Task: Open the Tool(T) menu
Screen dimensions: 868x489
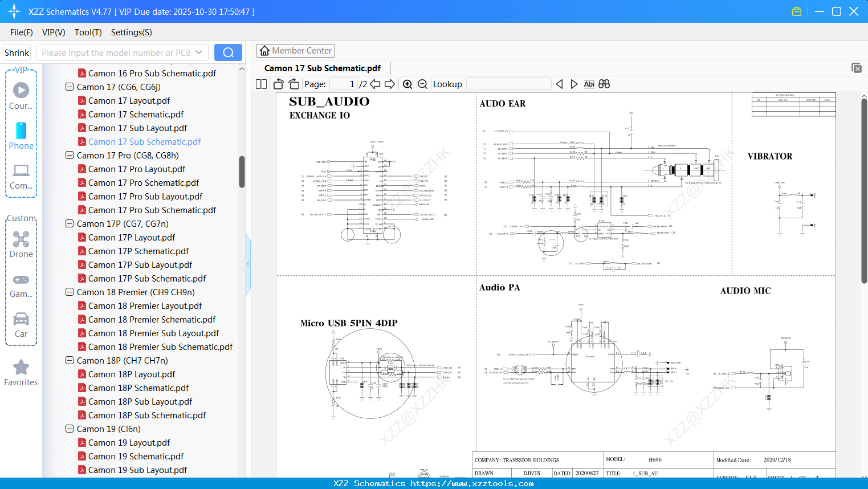Action: (88, 32)
